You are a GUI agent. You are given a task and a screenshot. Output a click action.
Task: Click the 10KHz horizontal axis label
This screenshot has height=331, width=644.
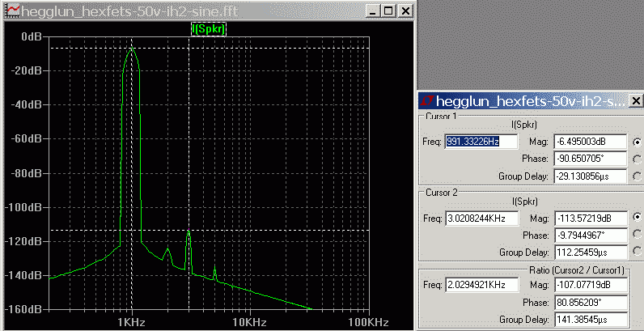249,321
